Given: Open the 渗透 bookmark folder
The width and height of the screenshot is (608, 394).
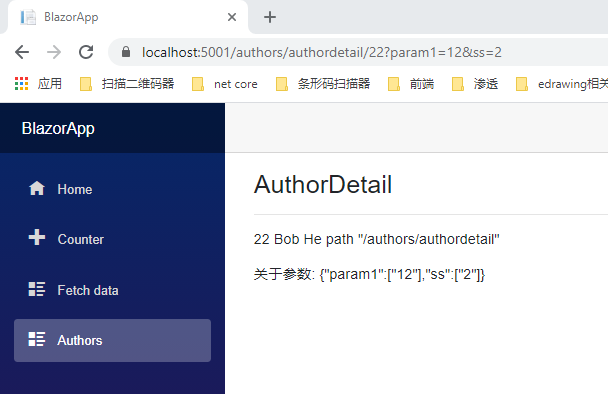Looking at the screenshot, I should pyautogui.click(x=475, y=84).
